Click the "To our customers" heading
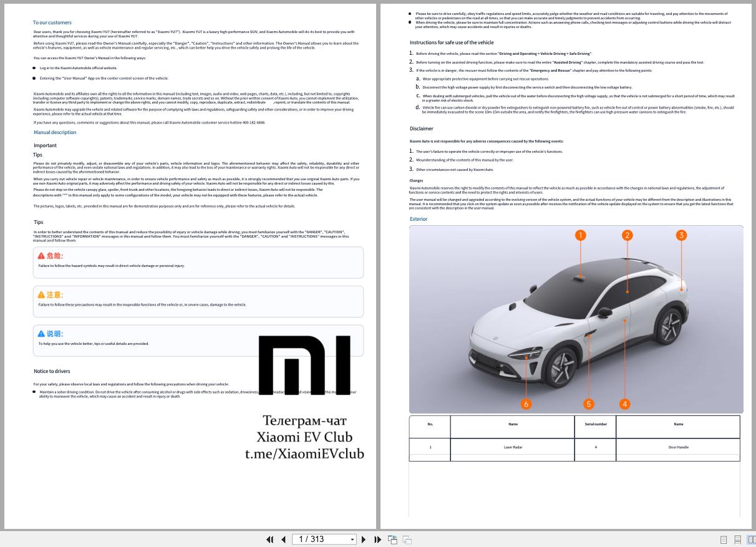This screenshot has width=756, height=547. (x=52, y=22)
